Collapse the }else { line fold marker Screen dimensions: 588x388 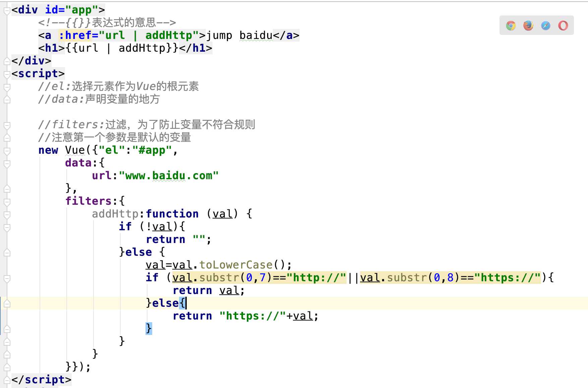(x=7, y=253)
